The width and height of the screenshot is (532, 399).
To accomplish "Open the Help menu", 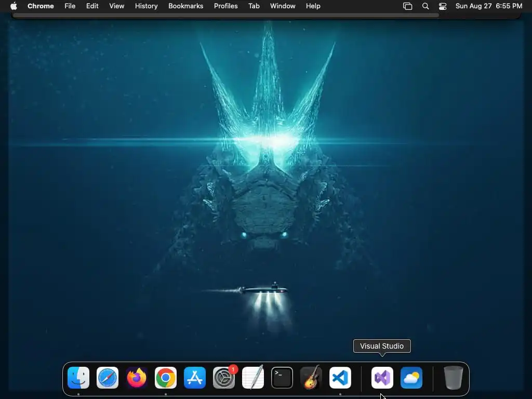I will [x=313, y=6].
